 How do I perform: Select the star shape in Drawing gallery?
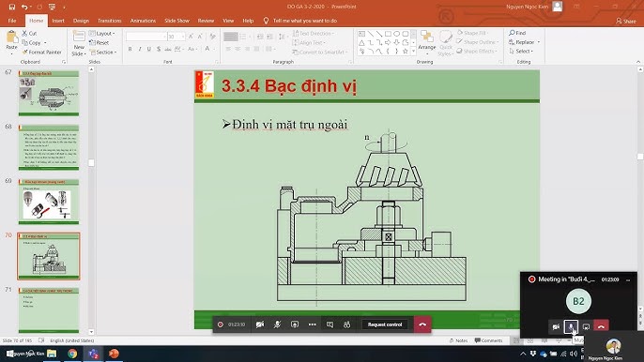(x=406, y=52)
